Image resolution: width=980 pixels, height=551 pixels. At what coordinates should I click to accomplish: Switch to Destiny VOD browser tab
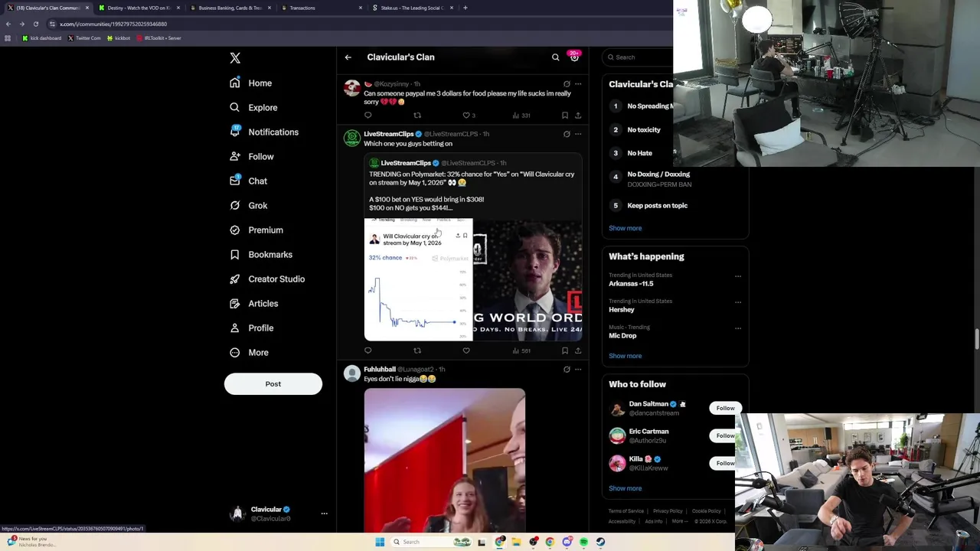[x=139, y=8]
